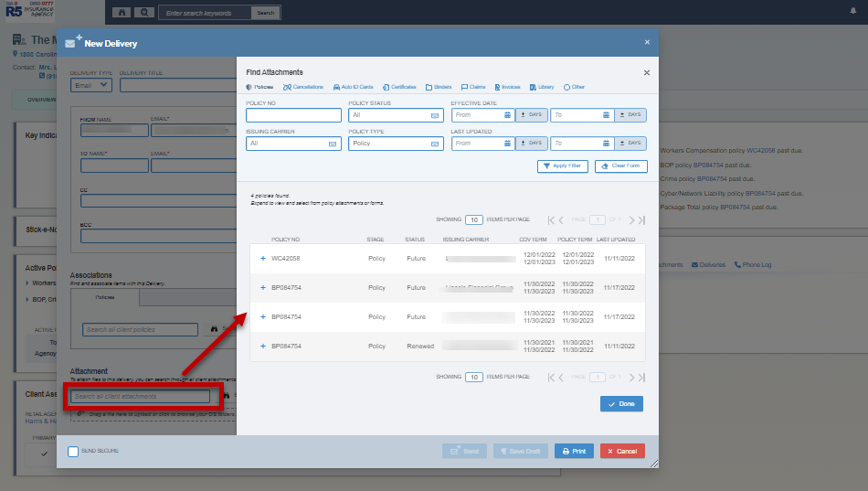Close the Find Attachments dialog
Image resolution: width=868 pixels, height=491 pixels.
click(647, 72)
